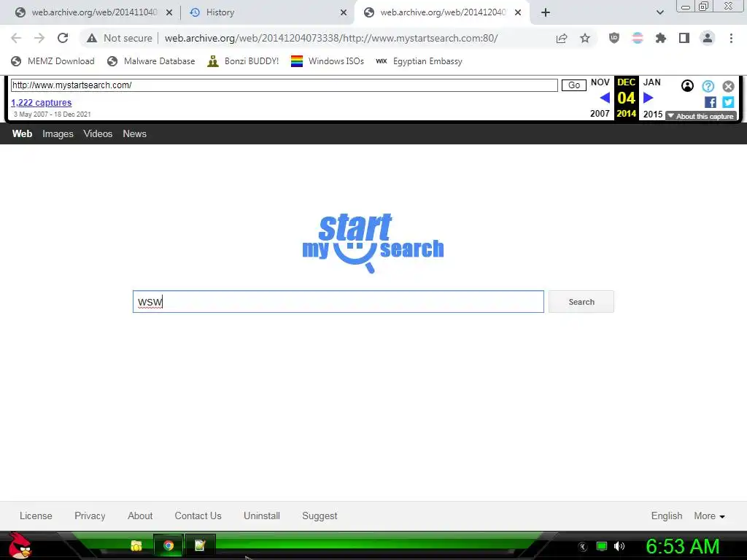Click the striped flag extension icon

638,38
